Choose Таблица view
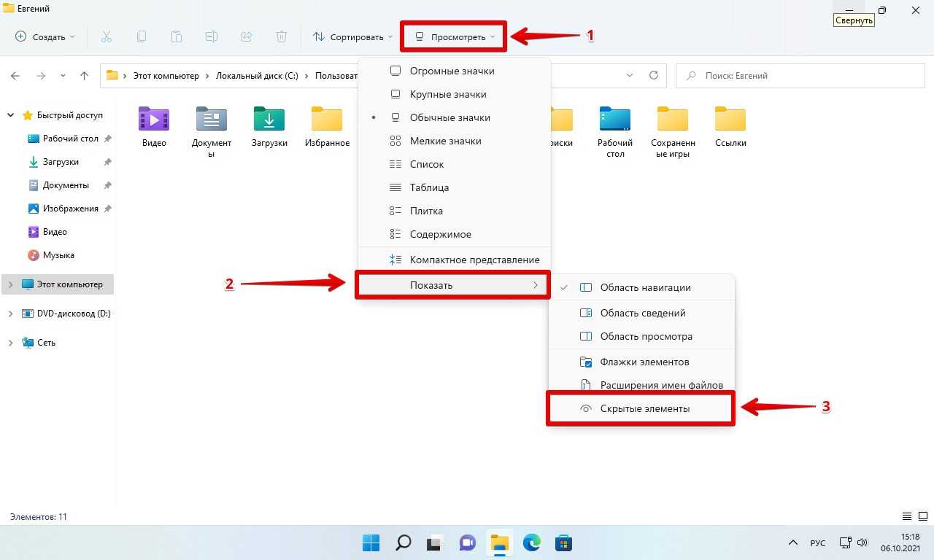 455,187
